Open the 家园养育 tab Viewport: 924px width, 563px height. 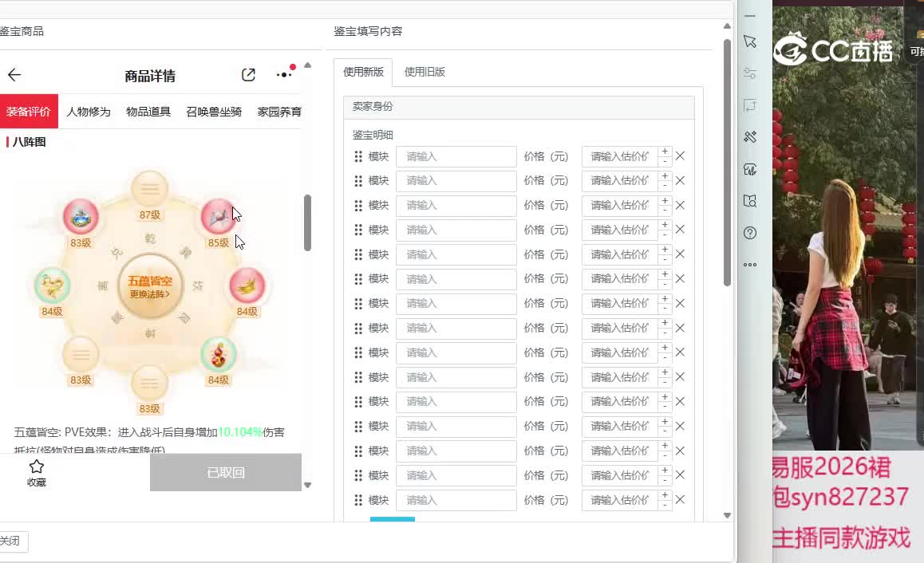279,112
